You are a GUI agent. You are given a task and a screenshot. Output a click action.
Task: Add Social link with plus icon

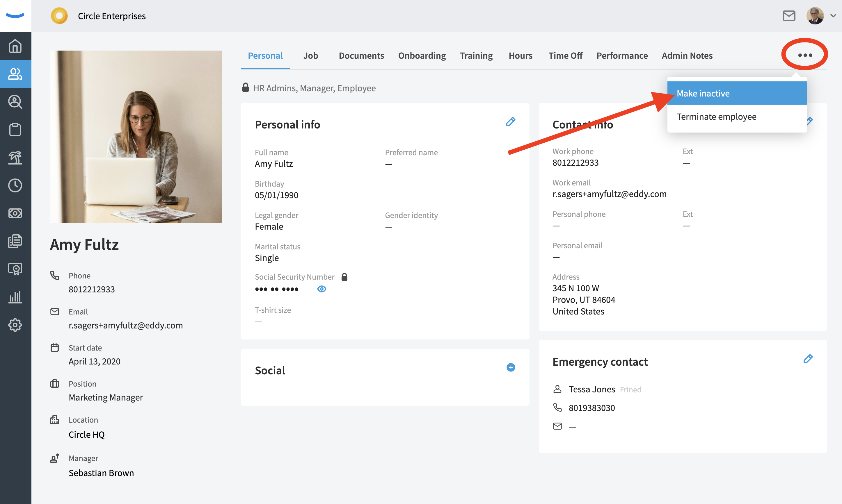coord(511,367)
